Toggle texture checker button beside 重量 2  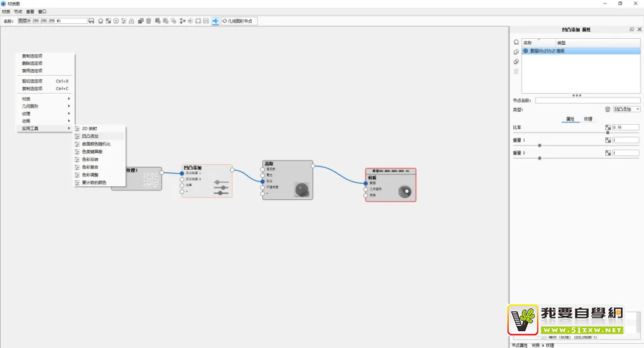pos(608,153)
